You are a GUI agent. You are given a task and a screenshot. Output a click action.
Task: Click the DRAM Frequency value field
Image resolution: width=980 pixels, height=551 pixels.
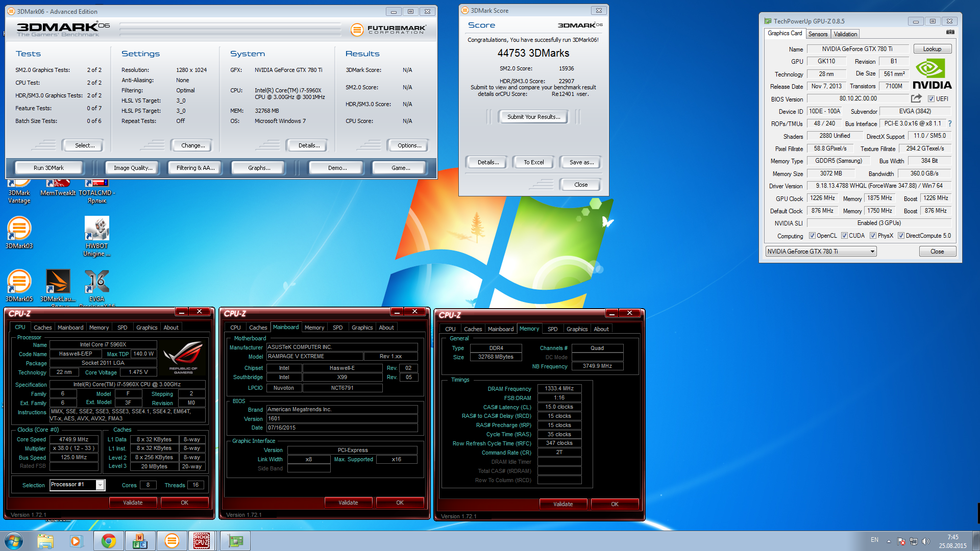(x=559, y=389)
